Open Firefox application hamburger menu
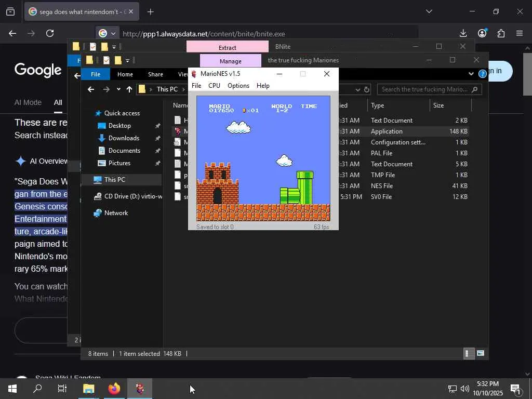 tap(520, 33)
